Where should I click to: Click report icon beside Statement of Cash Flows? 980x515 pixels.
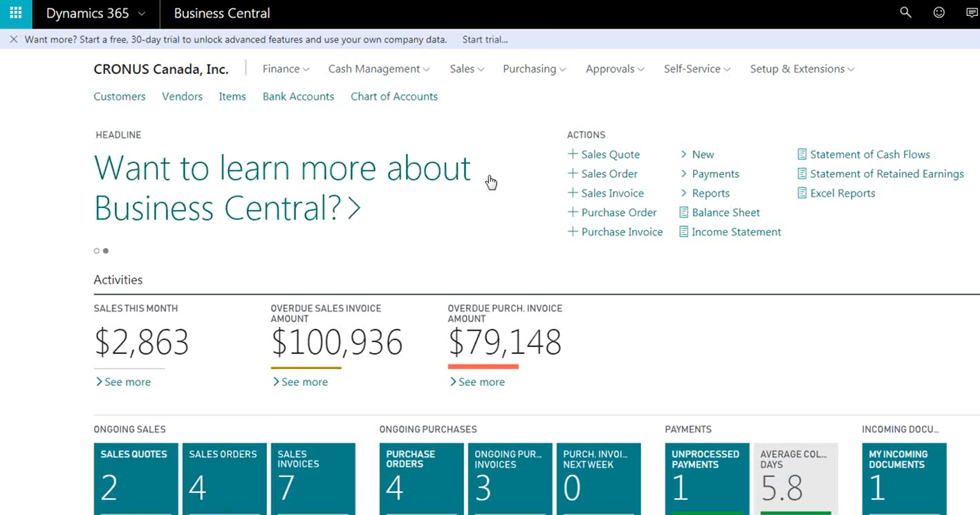[x=802, y=154]
